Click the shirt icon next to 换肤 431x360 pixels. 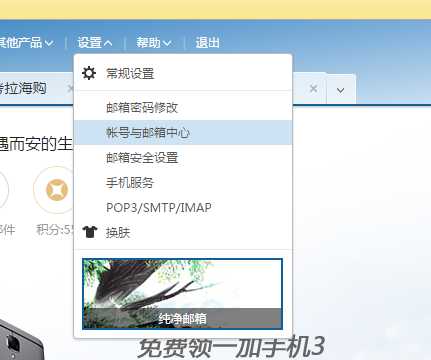pyautogui.click(x=90, y=232)
